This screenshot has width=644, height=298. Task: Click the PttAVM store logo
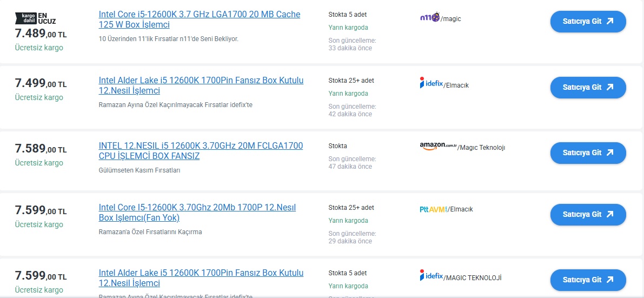tap(433, 209)
